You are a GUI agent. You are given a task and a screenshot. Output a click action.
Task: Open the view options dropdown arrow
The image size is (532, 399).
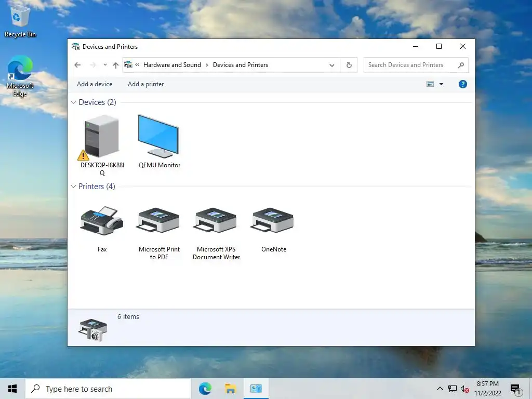tap(441, 84)
